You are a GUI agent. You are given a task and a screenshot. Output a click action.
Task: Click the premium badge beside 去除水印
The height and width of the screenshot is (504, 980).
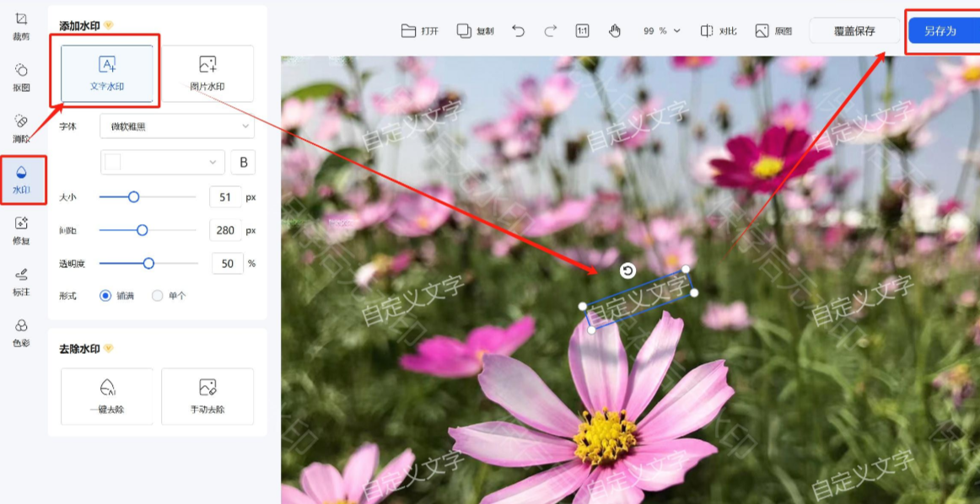point(109,348)
